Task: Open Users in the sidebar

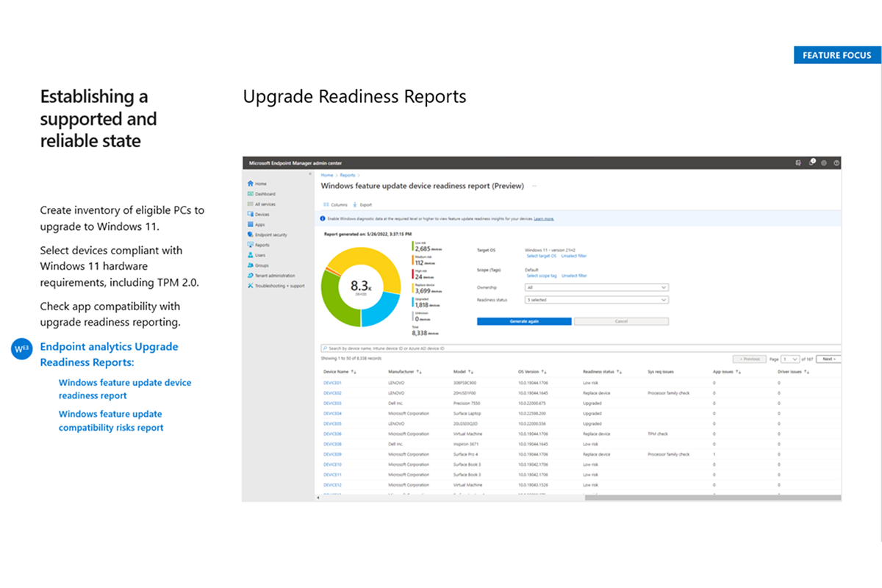Action: coord(257,255)
